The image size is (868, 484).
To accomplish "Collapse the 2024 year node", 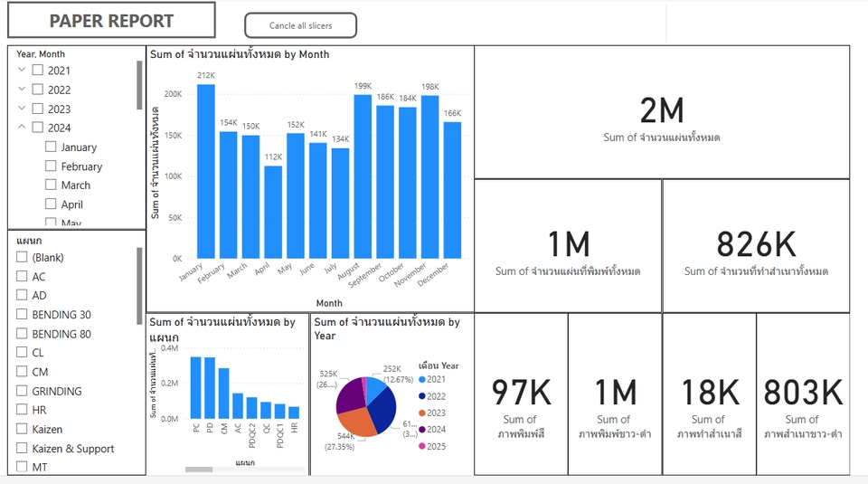I will tap(22, 127).
